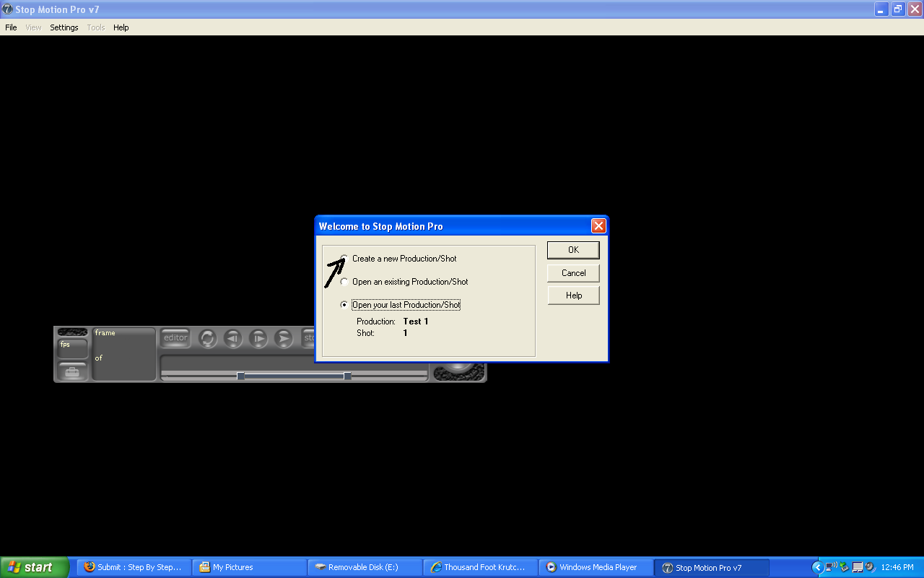Switch to My Pictures taskbar window

[250, 567]
